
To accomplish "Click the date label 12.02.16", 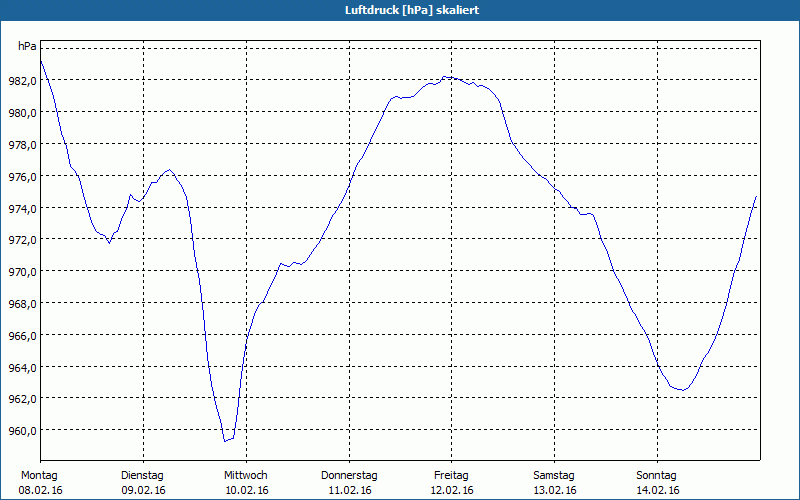I will click(452, 490).
